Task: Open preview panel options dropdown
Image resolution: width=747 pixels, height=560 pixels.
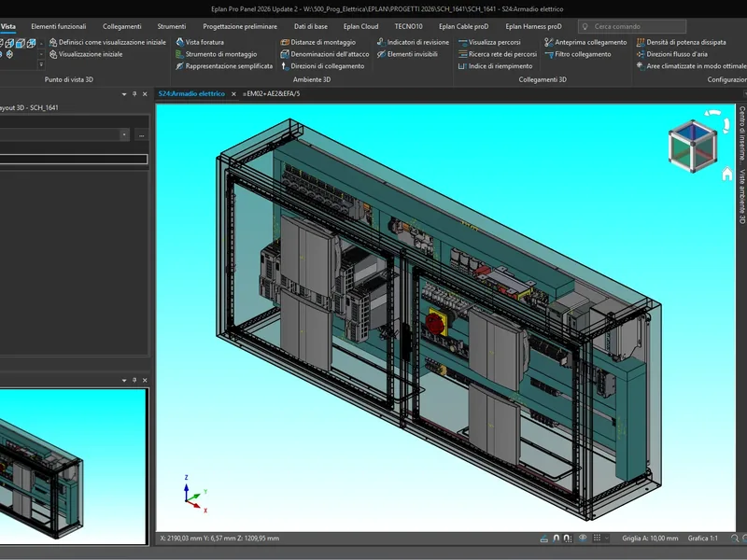Action: pyautogui.click(x=124, y=381)
